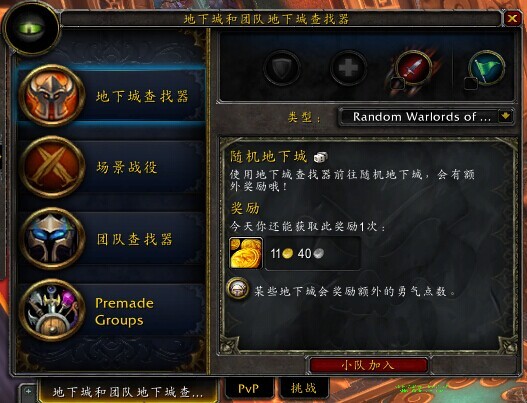Open the 场景战役 scenarios section
527x403 pixels.
coord(112,167)
